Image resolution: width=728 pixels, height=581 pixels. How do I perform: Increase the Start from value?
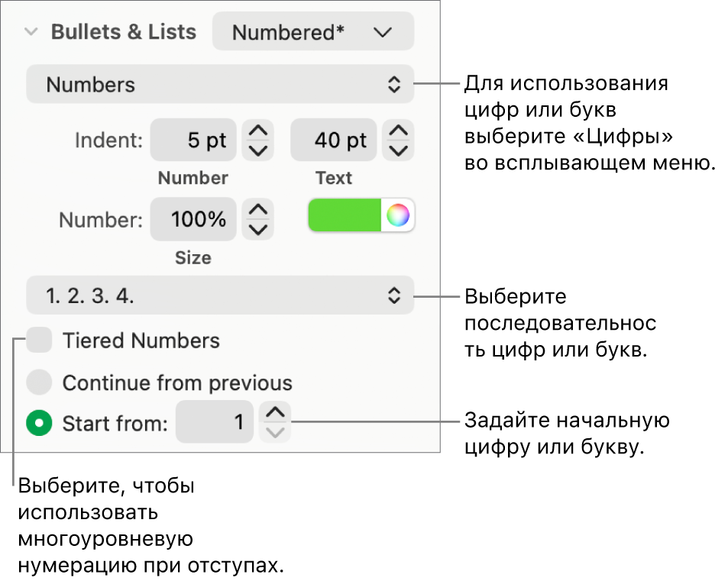(276, 413)
